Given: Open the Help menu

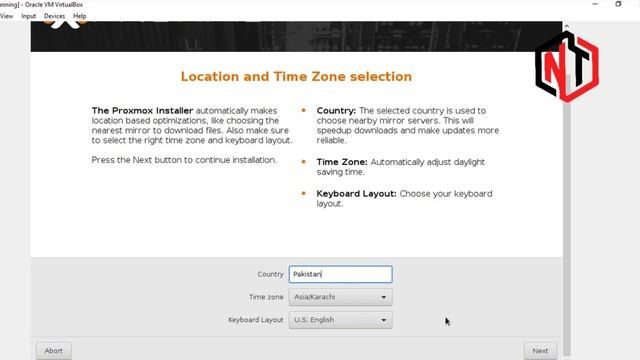Looking at the screenshot, I should [x=80, y=16].
